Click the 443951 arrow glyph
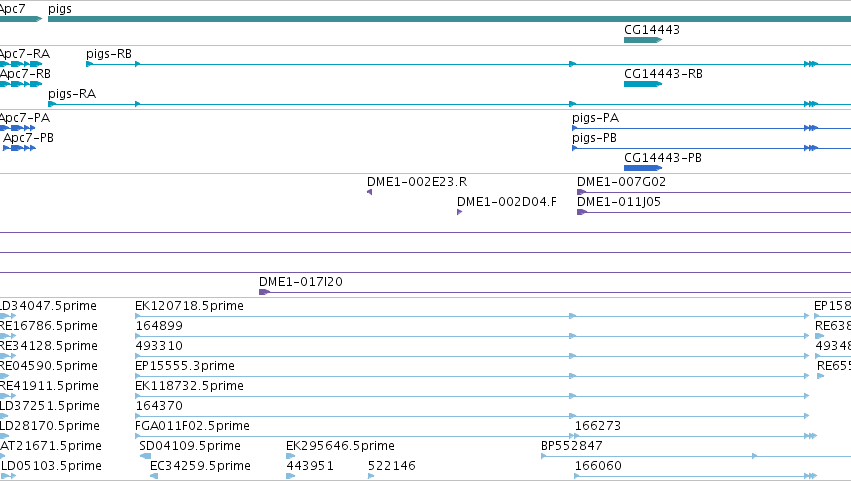Viewport: 851px width, 481px height. [291, 476]
